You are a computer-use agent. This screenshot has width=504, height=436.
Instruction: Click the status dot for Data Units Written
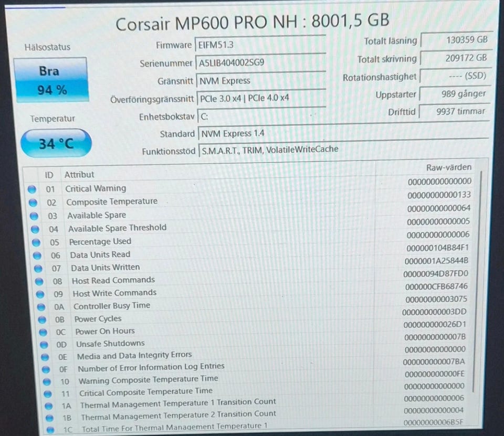pos(38,269)
